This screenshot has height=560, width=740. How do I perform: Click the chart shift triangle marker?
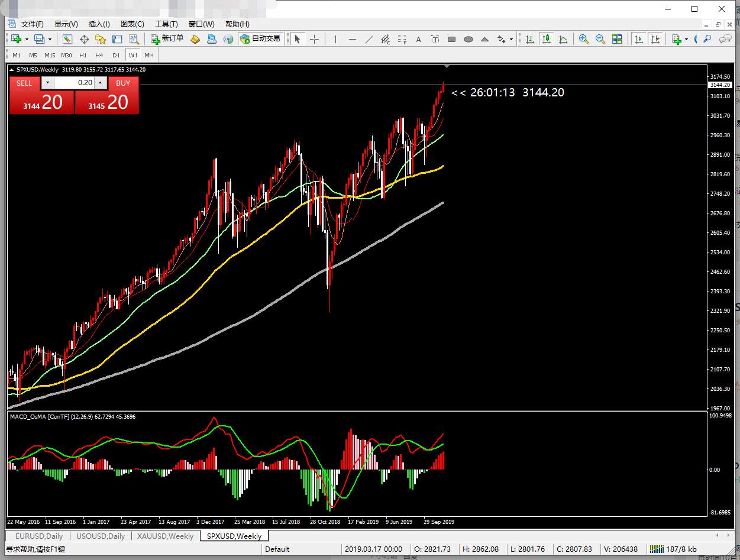(x=447, y=66)
